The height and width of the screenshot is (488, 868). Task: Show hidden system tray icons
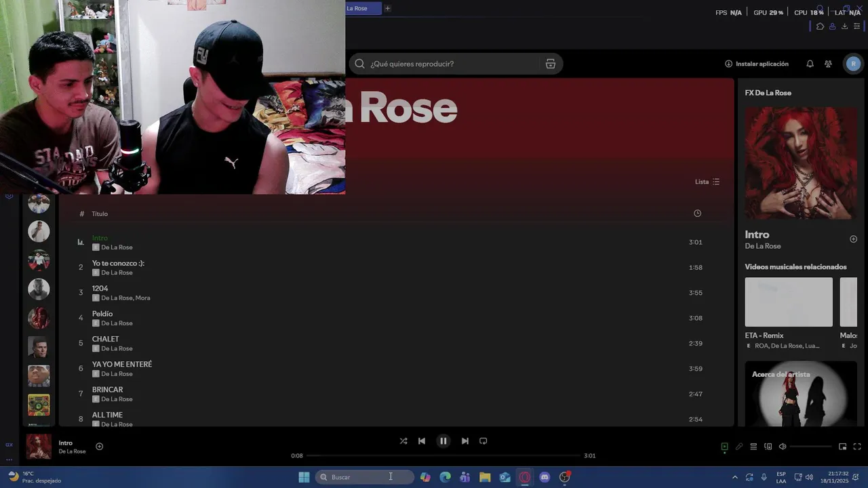[x=734, y=477]
